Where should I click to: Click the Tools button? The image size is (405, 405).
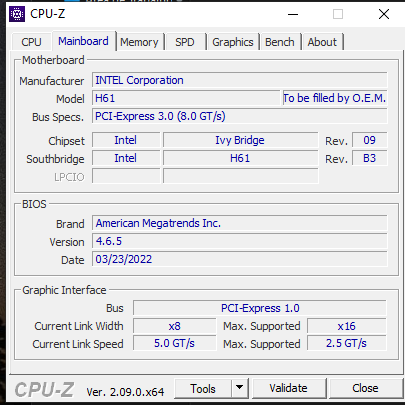(203, 388)
